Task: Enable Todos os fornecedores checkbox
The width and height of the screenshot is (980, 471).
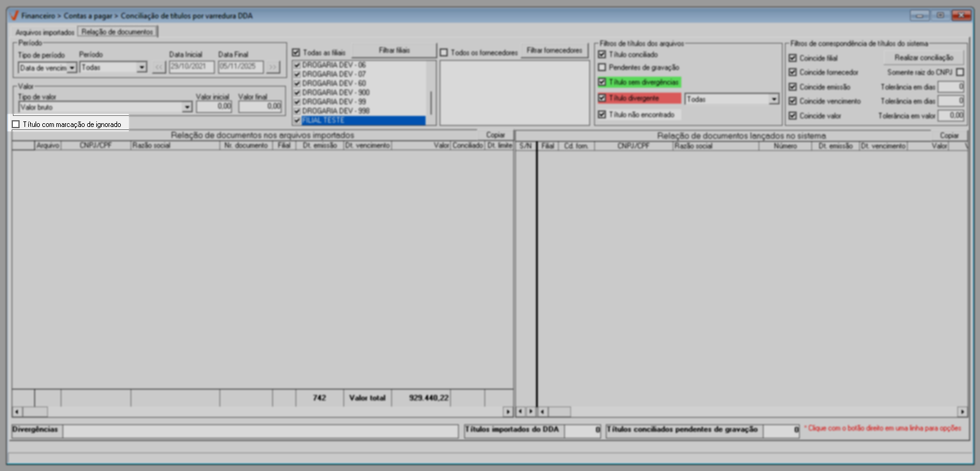Action: coord(444,53)
